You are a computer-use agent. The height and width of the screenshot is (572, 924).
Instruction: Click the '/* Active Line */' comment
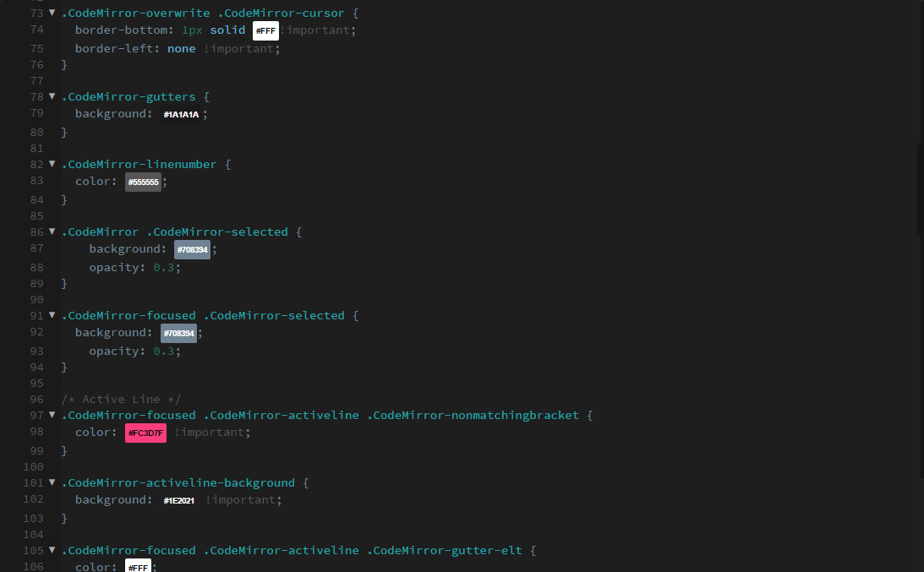121,400
